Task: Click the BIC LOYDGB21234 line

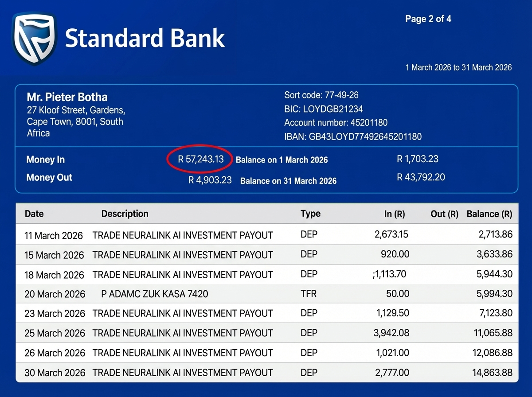Action: 324,109
